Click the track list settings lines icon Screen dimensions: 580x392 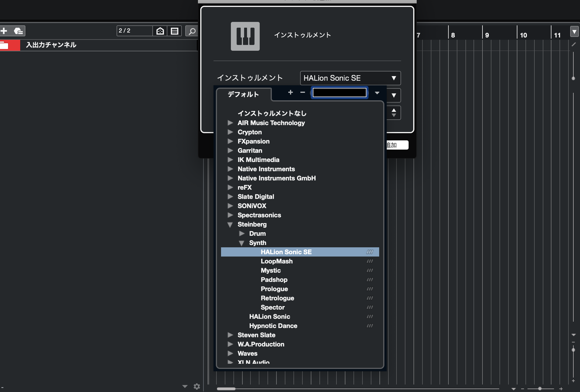pyautogui.click(x=175, y=31)
